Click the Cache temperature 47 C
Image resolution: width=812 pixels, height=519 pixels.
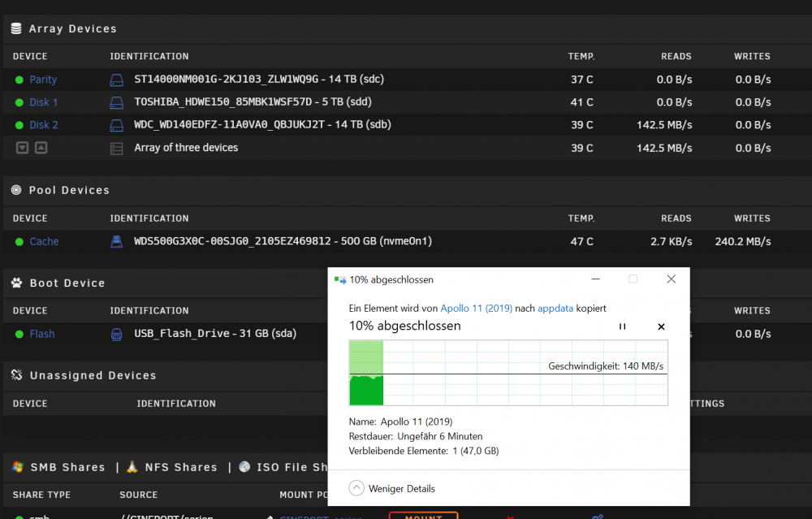point(581,241)
